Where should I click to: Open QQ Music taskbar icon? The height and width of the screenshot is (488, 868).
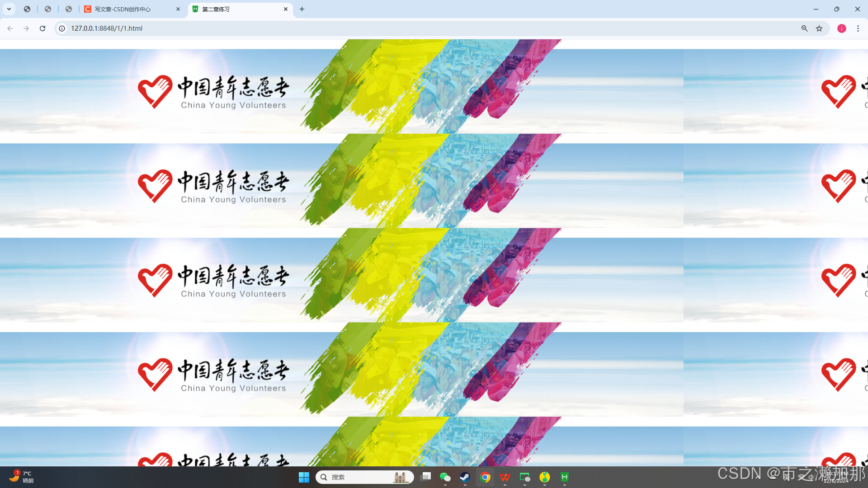pos(544,477)
